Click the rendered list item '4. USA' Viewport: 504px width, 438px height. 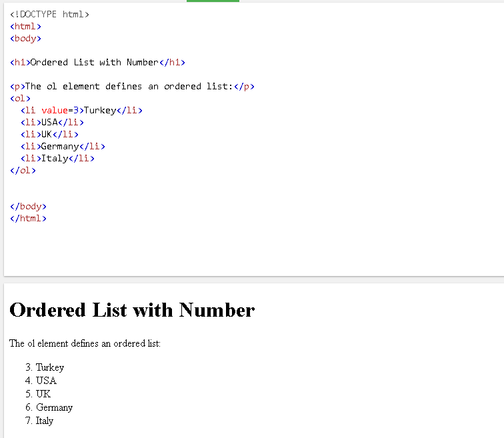click(41, 381)
